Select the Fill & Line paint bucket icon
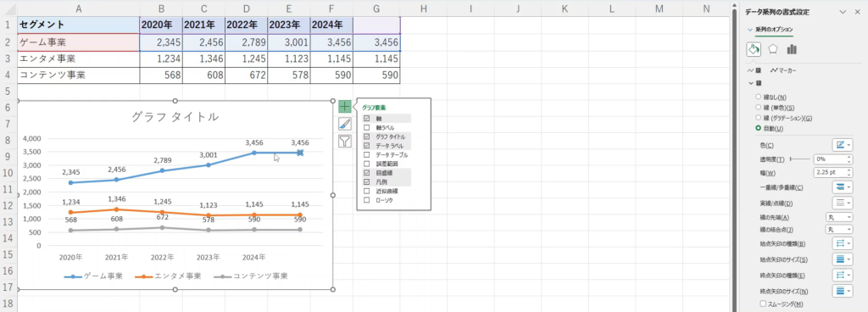Image resolution: width=868 pixels, height=312 pixels. pyautogui.click(x=754, y=49)
